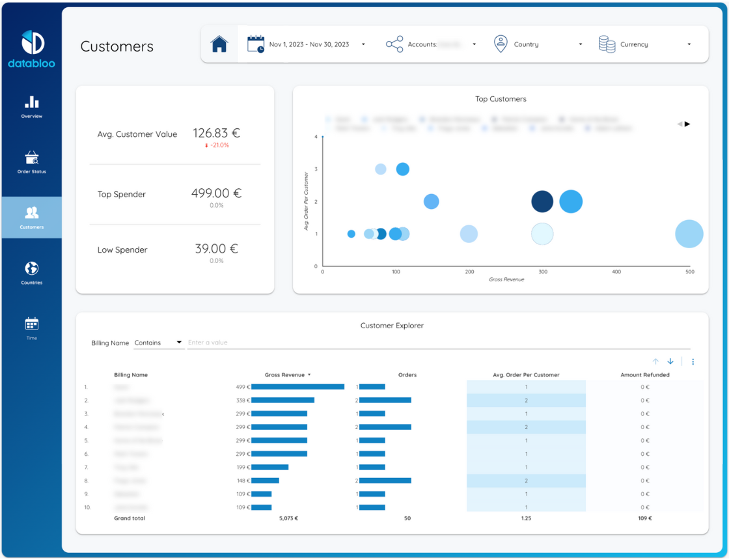The image size is (729, 560).
Task: Click the Accounts share-nodes icon
Action: (x=394, y=44)
